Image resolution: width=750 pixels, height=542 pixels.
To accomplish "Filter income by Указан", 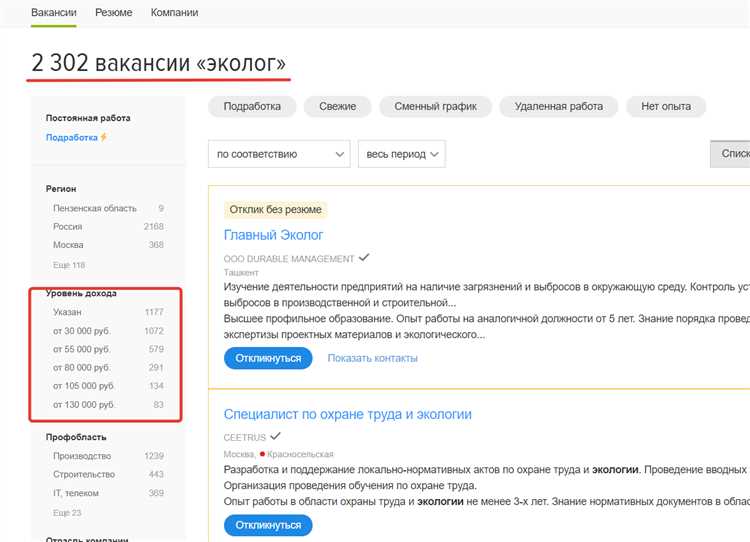I will coord(108,312).
